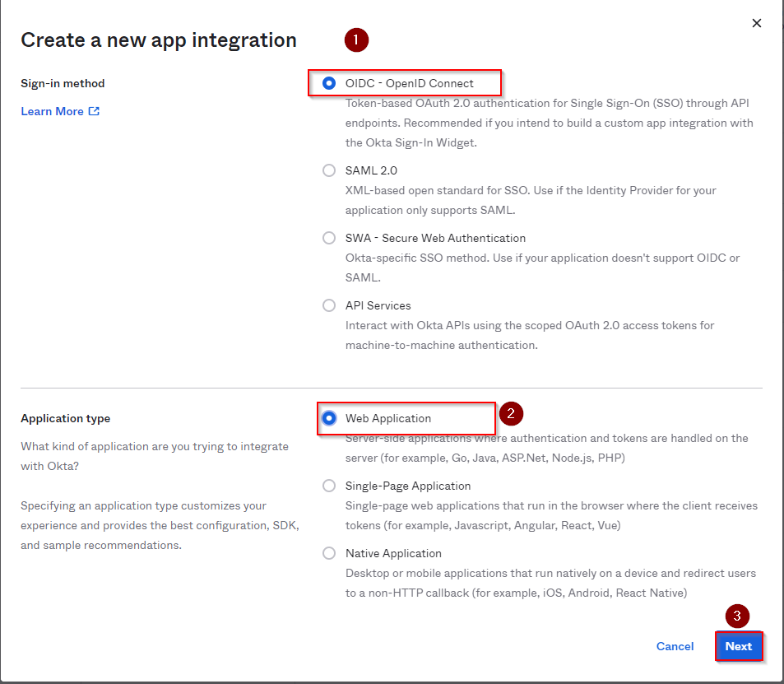Viewport: 784px width, 684px height.
Task: Click the 'Application type' section label
Action: [x=65, y=418]
